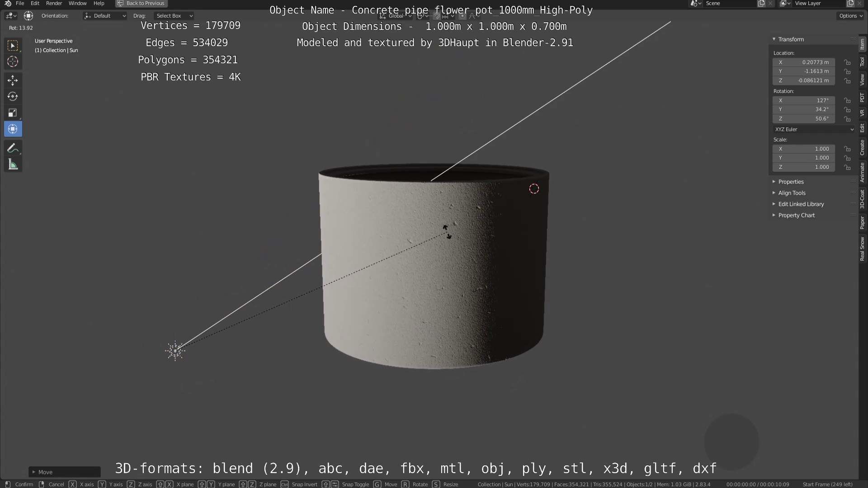Activate the Move tool

coord(13,80)
